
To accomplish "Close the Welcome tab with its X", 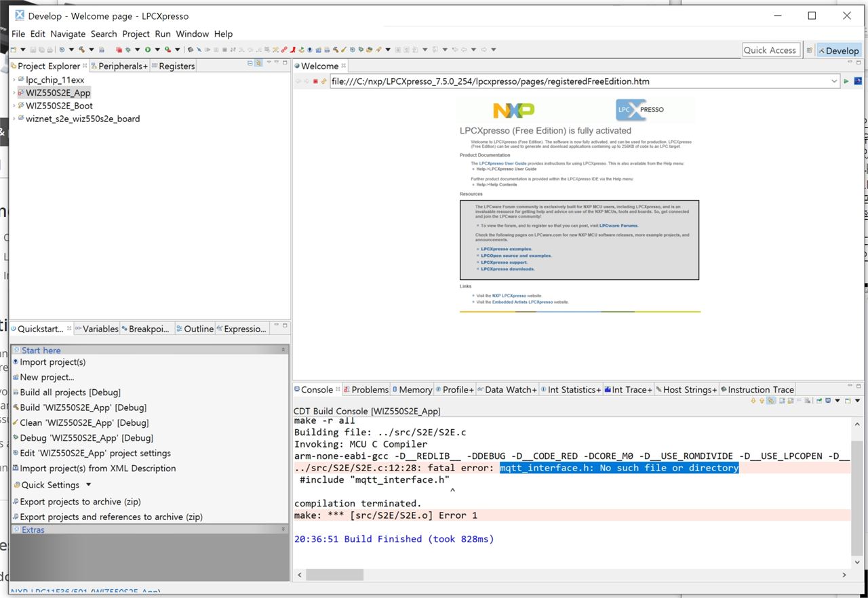I will 344,66.
